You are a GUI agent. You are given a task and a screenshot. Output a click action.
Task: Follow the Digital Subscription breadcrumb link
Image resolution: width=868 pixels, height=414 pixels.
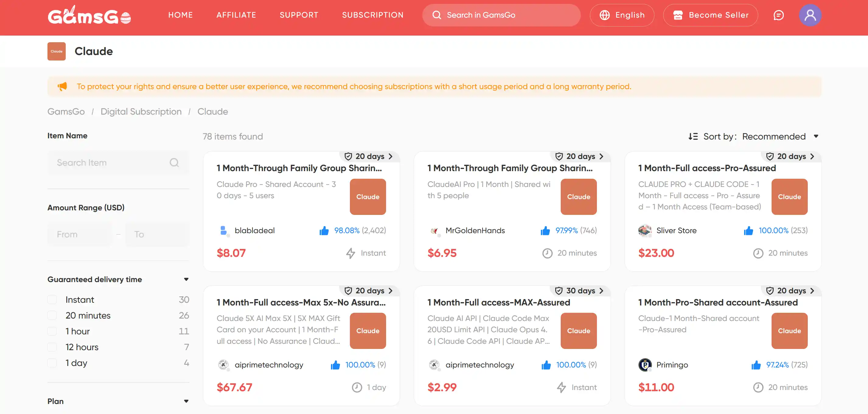[x=141, y=112]
